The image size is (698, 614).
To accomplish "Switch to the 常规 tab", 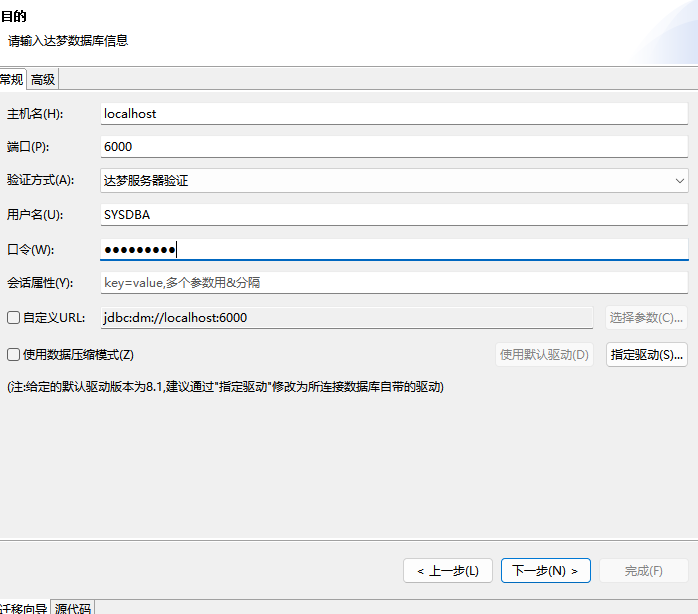I will coord(12,80).
